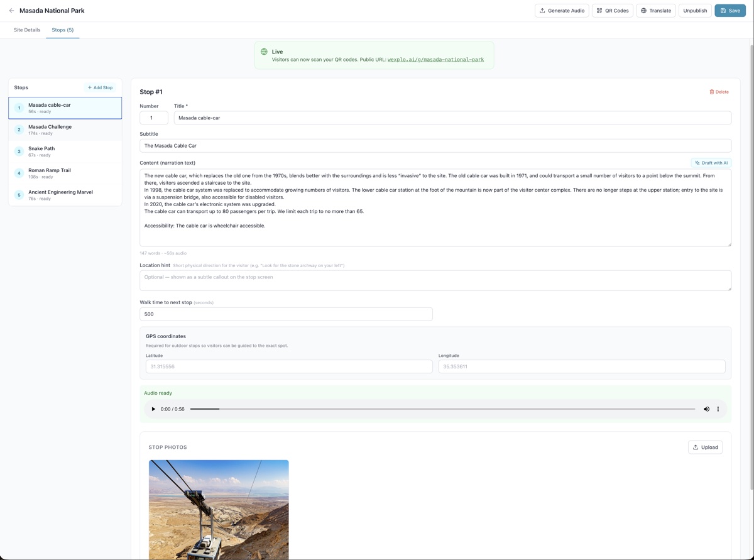
Task: Edit the walk time to next stop field
Action: pos(286,314)
